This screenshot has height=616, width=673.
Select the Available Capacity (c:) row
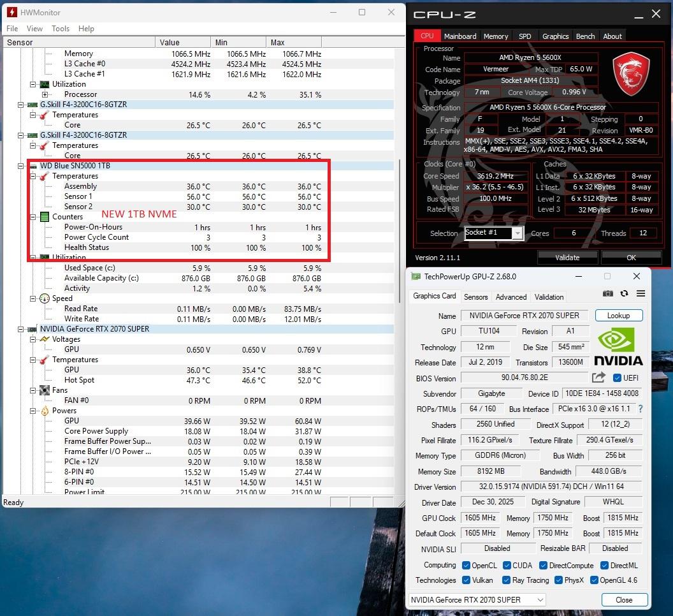pos(198,278)
